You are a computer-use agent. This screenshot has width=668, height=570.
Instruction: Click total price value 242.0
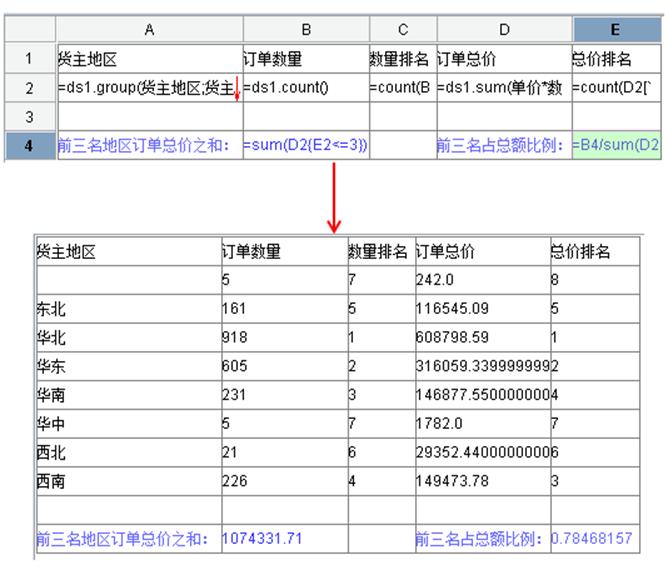click(x=435, y=280)
